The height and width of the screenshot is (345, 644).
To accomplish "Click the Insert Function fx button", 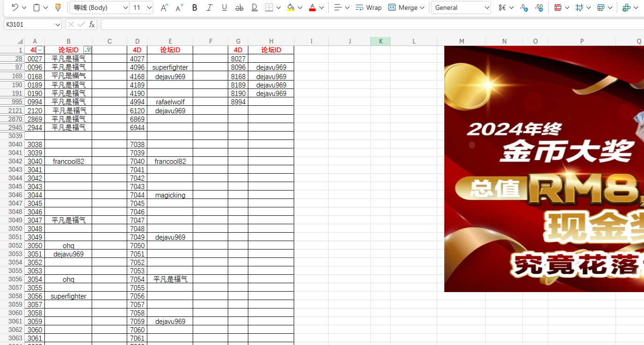I will (92, 24).
